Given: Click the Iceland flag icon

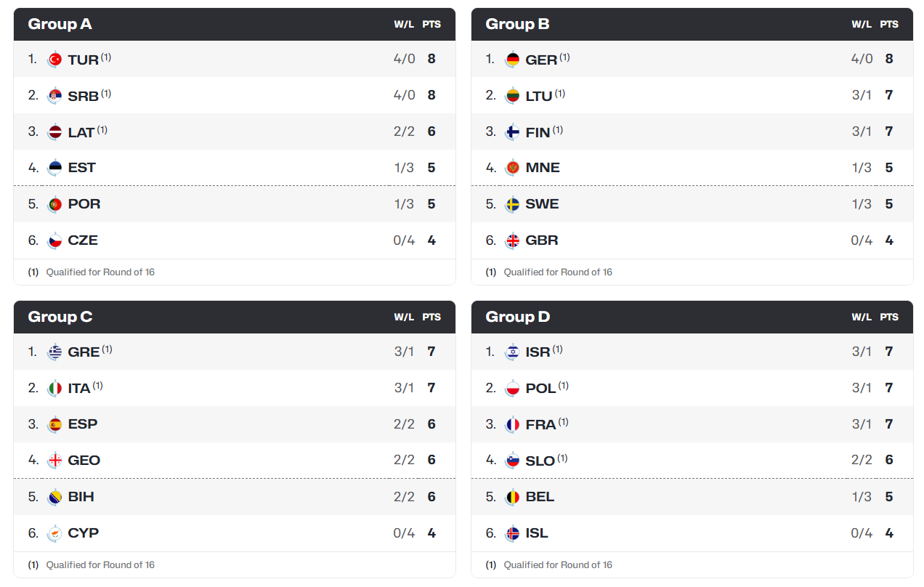Looking at the screenshot, I should (512, 534).
